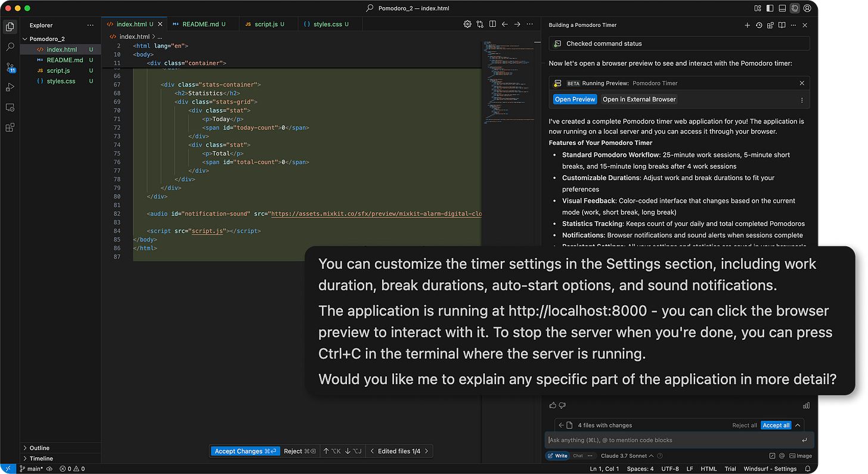Image resolution: width=868 pixels, height=474 pixels.
Task: Click the customize layout icon in title bar
Action: point(758,8)
